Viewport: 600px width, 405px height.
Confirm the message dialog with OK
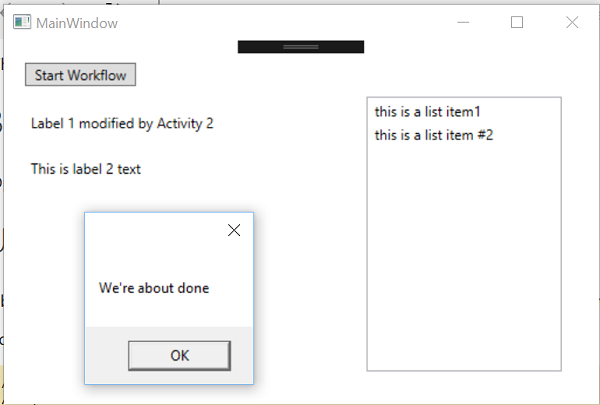point(179,356)
